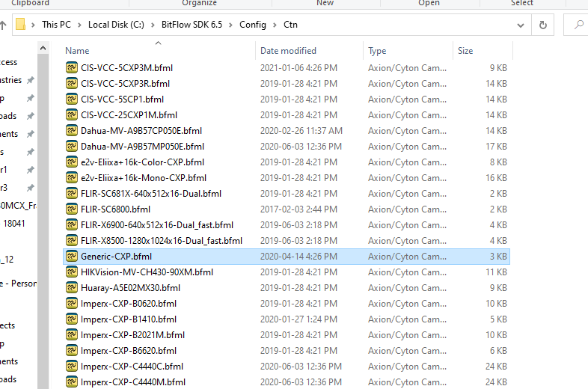Screen dimensions: 588x389
Task: Go up one folder level
Action: (x=3, y=25)
